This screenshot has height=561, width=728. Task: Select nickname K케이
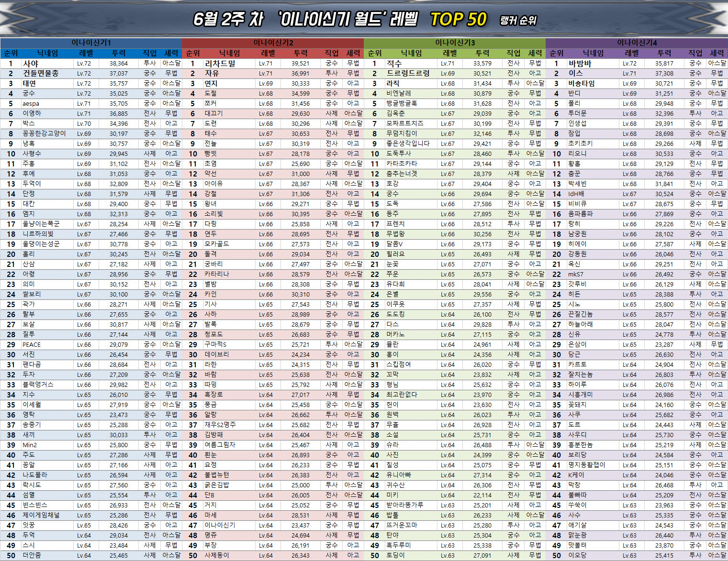click(576, 475)
